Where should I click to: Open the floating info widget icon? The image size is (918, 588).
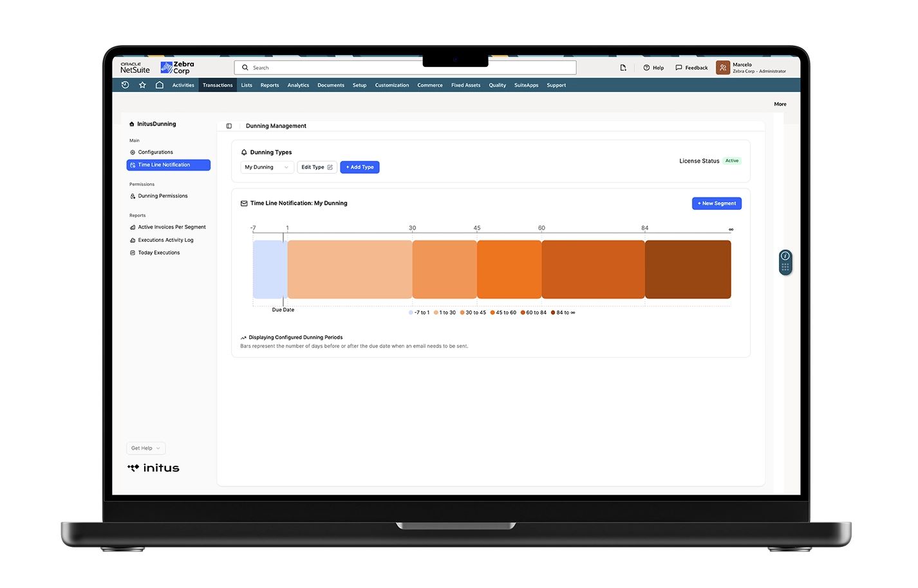[785, 256]
